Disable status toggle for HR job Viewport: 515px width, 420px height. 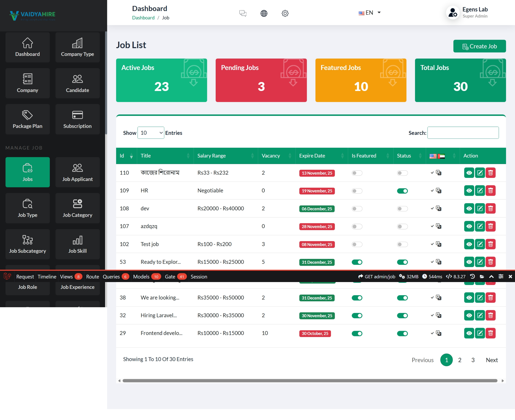point(402,191)
